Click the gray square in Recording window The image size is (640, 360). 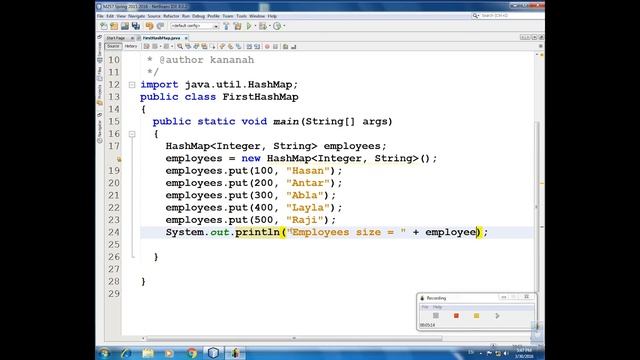436,316
